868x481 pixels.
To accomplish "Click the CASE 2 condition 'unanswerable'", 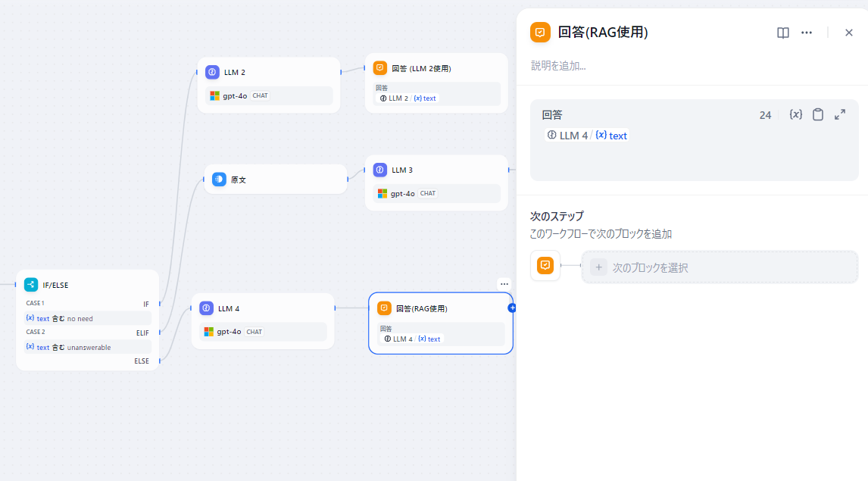I will pyautogui.click(x=87, y=347).
